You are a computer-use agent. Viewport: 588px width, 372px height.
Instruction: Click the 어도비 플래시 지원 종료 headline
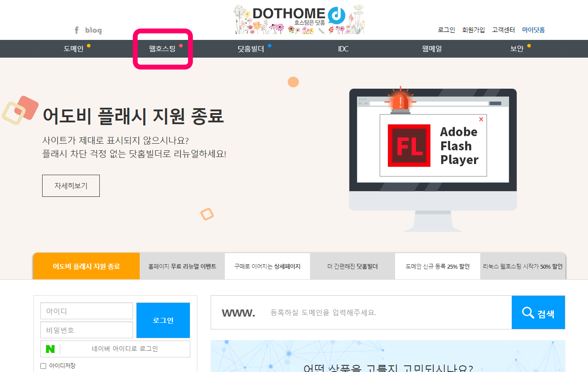coord(133,116)
